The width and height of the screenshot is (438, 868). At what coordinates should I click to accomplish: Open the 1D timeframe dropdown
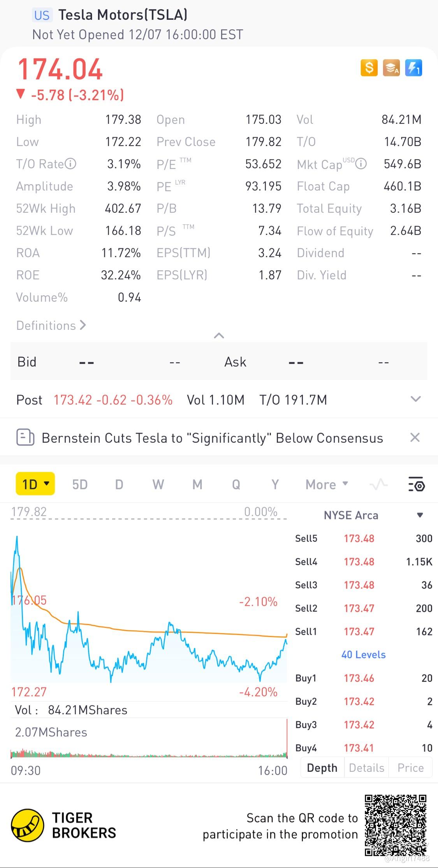(x=35, y=484)
